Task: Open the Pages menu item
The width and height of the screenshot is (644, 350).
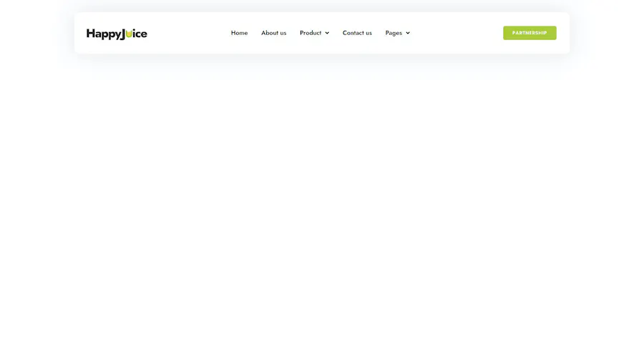Action: 394,33
